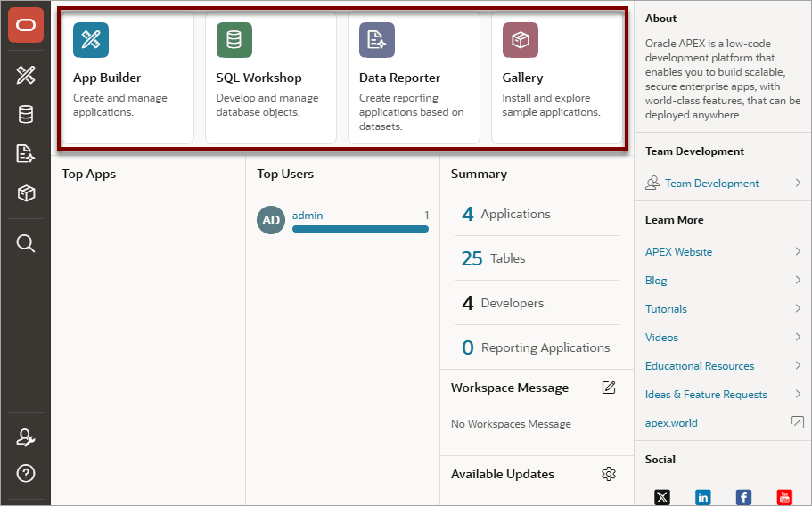The width and height of the screenshot is (812, 506).
Task: Click the No Workspaces Message text
Action: 511,424
